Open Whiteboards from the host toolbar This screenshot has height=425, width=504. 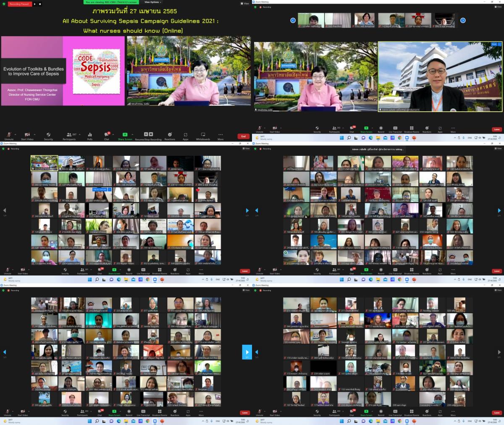click(x=203, y=136)
